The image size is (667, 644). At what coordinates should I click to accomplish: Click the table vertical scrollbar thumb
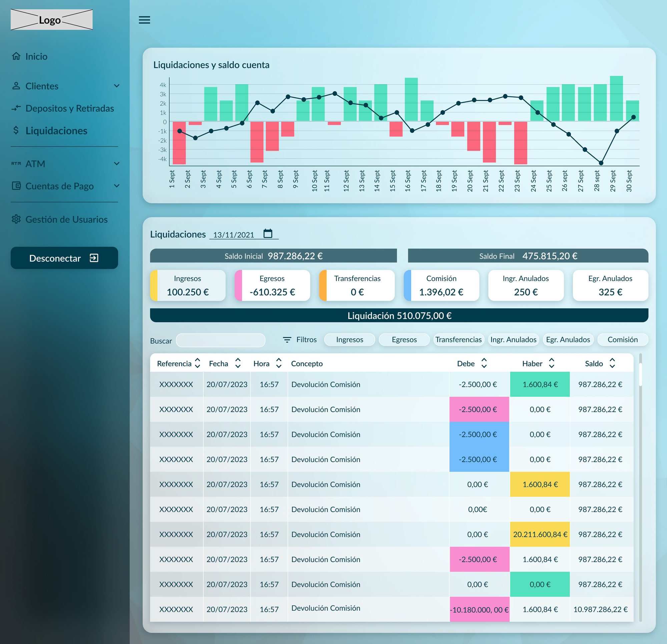[x=640, y=375]
